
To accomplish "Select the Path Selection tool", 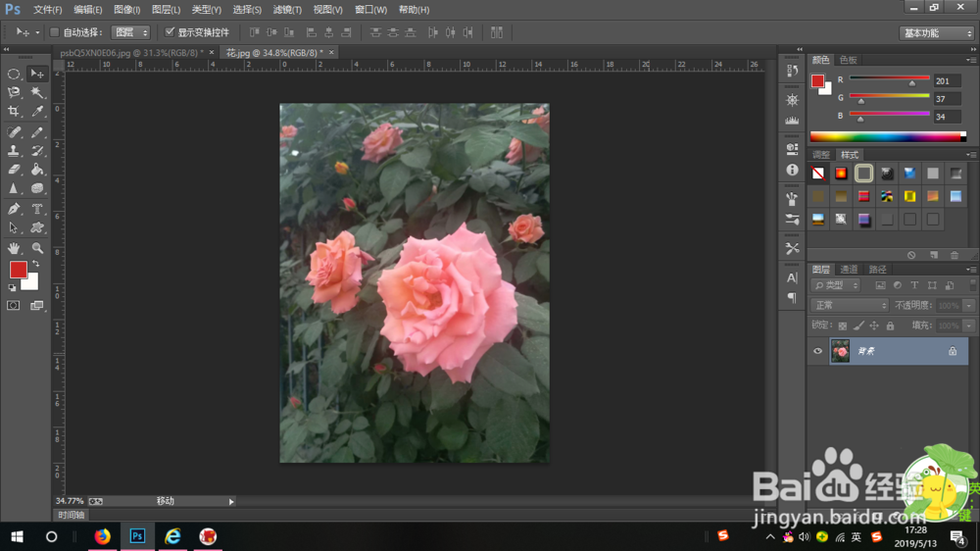I will click(x=13, y=227).
